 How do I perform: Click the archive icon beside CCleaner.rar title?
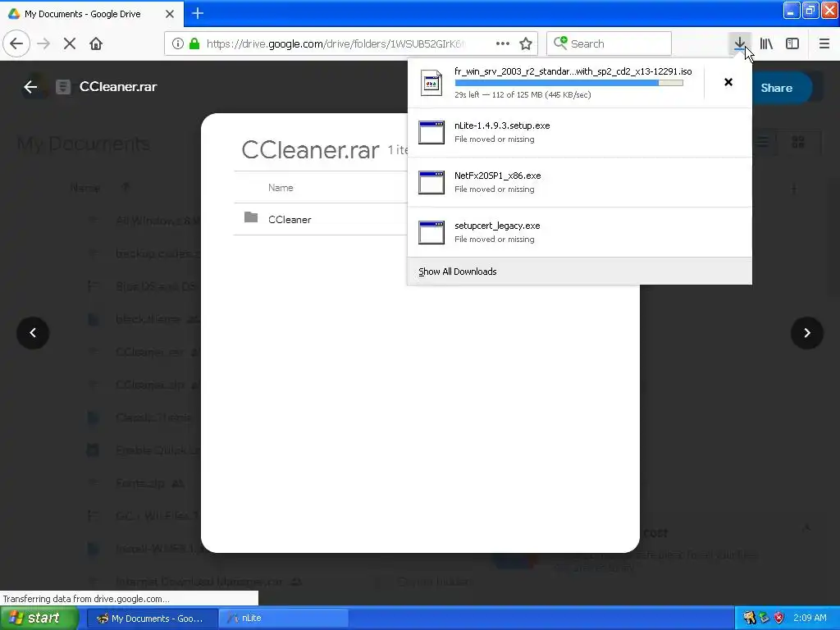[63, 87]
